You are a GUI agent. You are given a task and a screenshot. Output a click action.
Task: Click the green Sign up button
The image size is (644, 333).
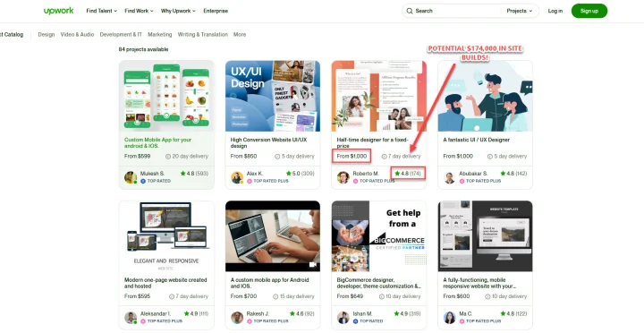589,11
